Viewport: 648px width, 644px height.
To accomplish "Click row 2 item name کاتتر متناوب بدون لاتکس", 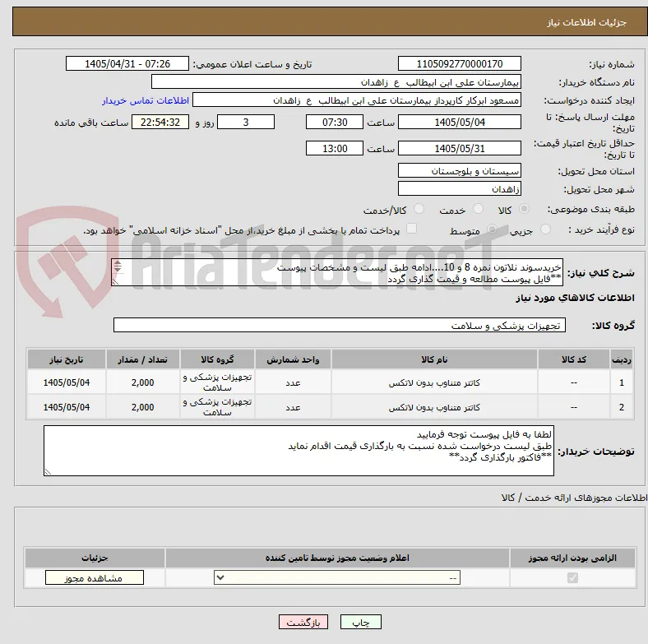I will click(434, 408).
